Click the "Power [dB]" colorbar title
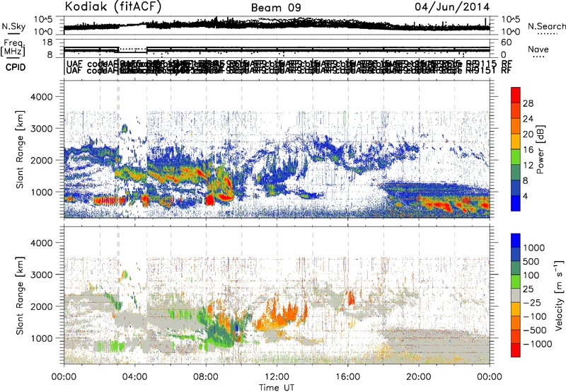The height and width of the screenshot is (392, 566). click(x=540, y=149)
